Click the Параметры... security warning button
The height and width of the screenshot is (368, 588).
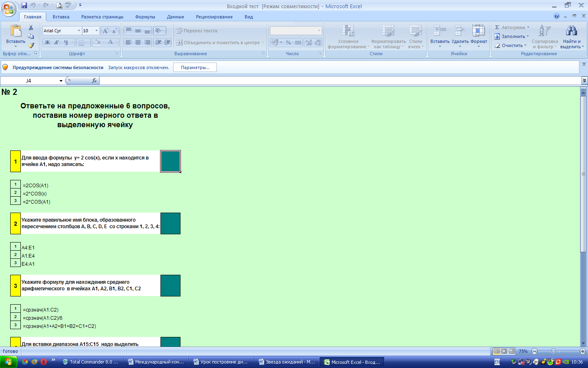click(195, 67)
